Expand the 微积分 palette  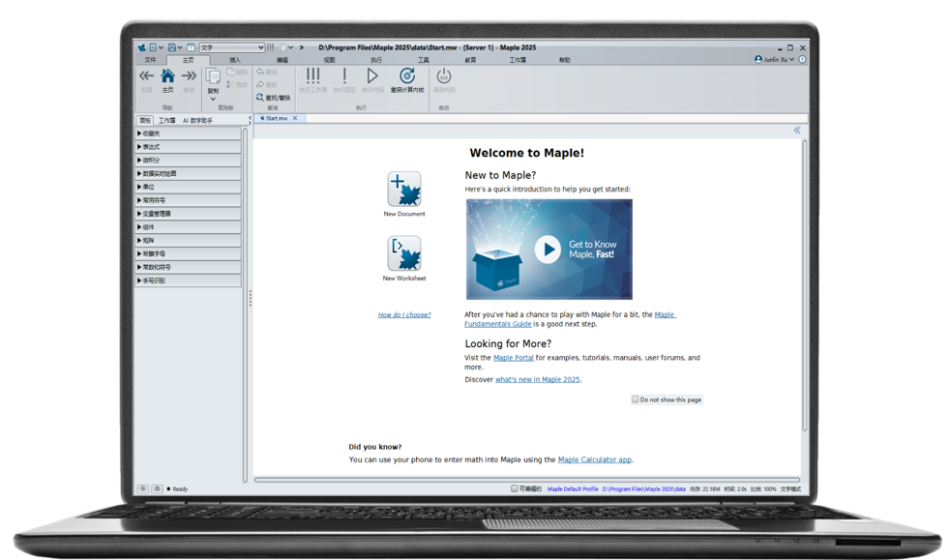tap(189, 160)
